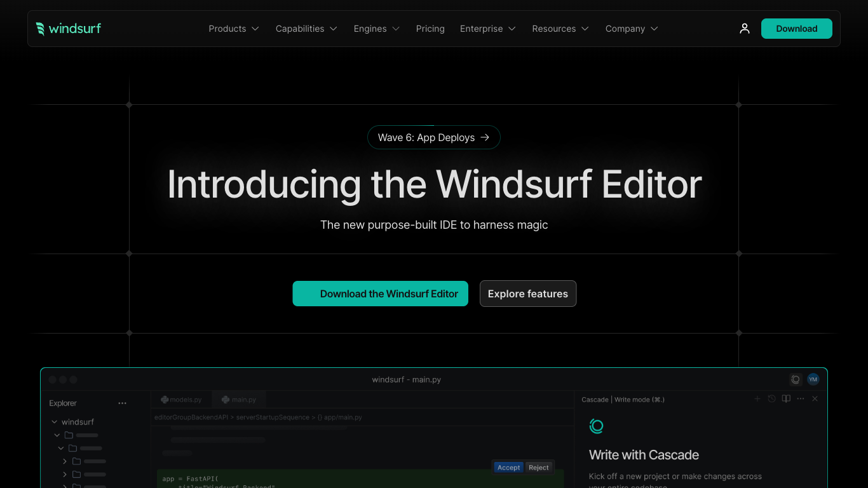Screen dimensions: 868x488
Task: Click Download the Windsurf Editor
Action: point(381,294)
